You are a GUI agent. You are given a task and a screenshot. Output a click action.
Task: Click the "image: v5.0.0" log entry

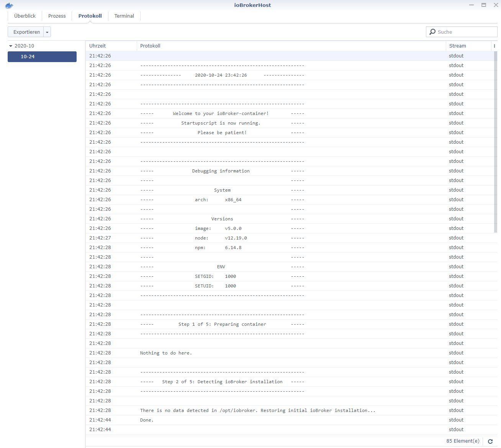[x=291, y=228]
